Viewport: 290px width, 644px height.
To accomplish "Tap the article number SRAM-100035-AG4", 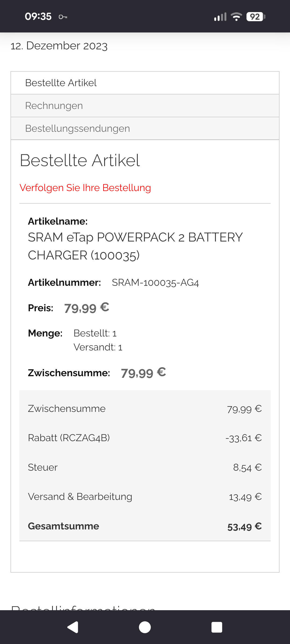I will (155, 283).
